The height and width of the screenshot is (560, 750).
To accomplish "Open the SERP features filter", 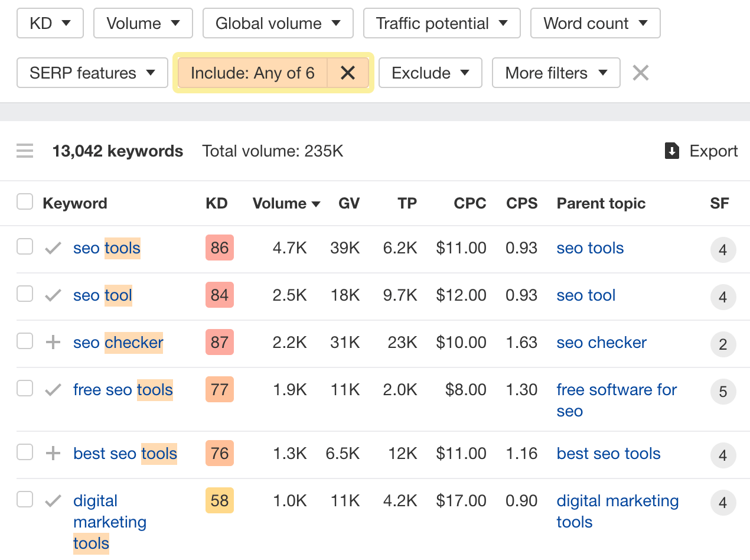I will (x=92, y=73).
